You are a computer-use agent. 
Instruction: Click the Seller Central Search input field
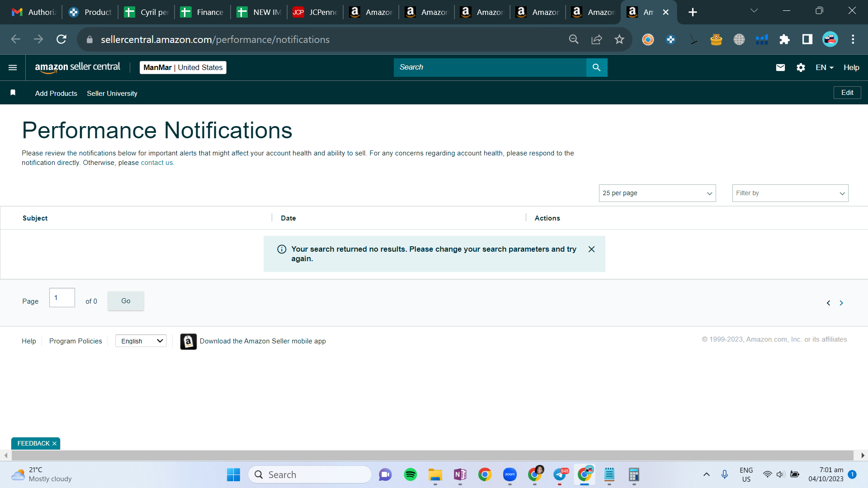[x=490, y=67]
